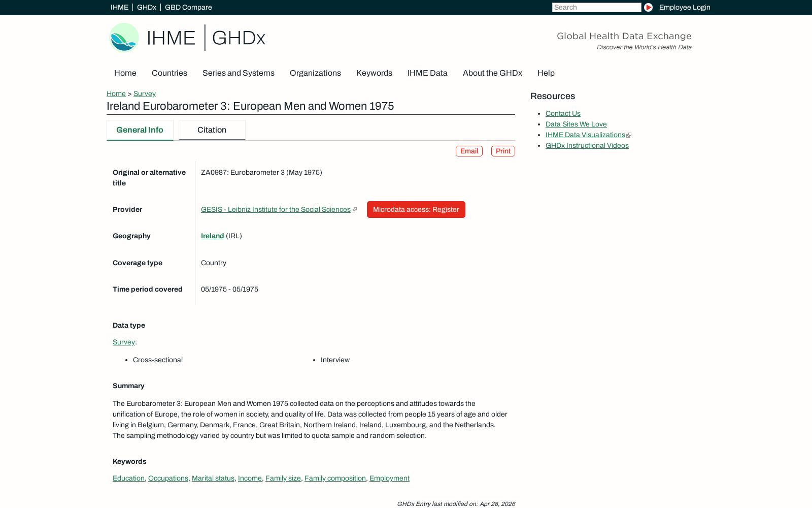Open Data Sites We Love link
The height and width of the screenshot is (508, 812).
point(576,124)
